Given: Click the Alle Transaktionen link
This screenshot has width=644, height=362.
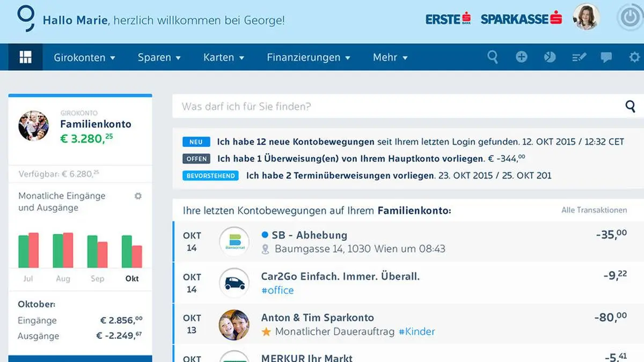Looking at the screenshot, I should (x=594, y=210).
